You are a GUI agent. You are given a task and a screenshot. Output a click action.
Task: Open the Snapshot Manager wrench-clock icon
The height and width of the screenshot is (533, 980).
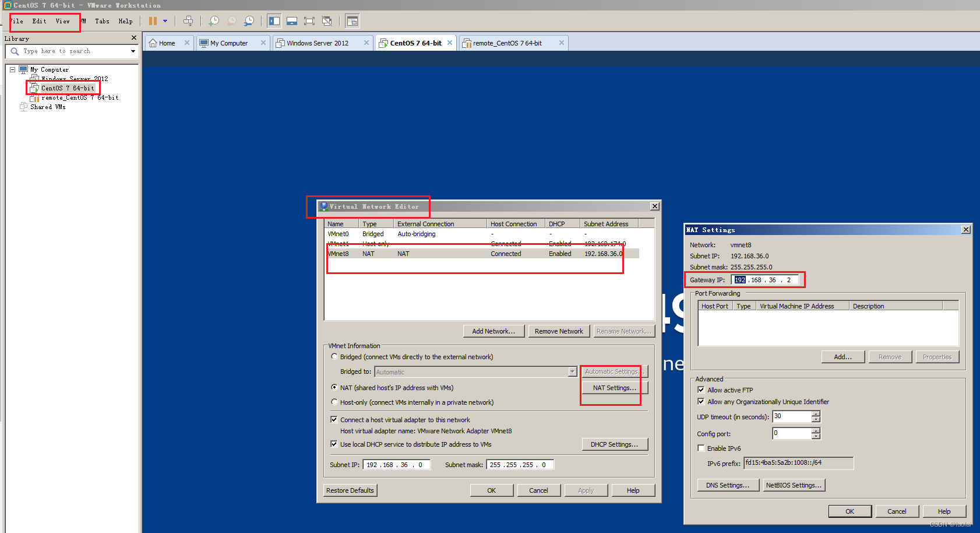[249, 21]
